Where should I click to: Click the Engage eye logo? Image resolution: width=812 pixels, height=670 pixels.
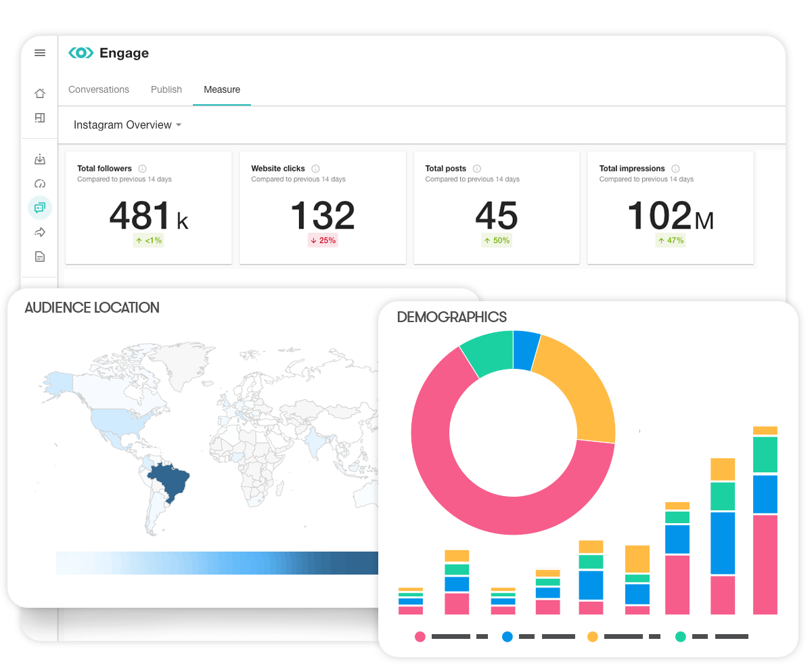pyautogui.click(x=81, y=52)
